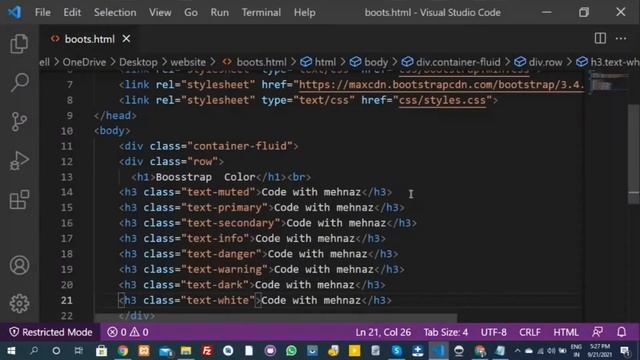Open the Explorer view in activity bar

click(x=19, y=43)
